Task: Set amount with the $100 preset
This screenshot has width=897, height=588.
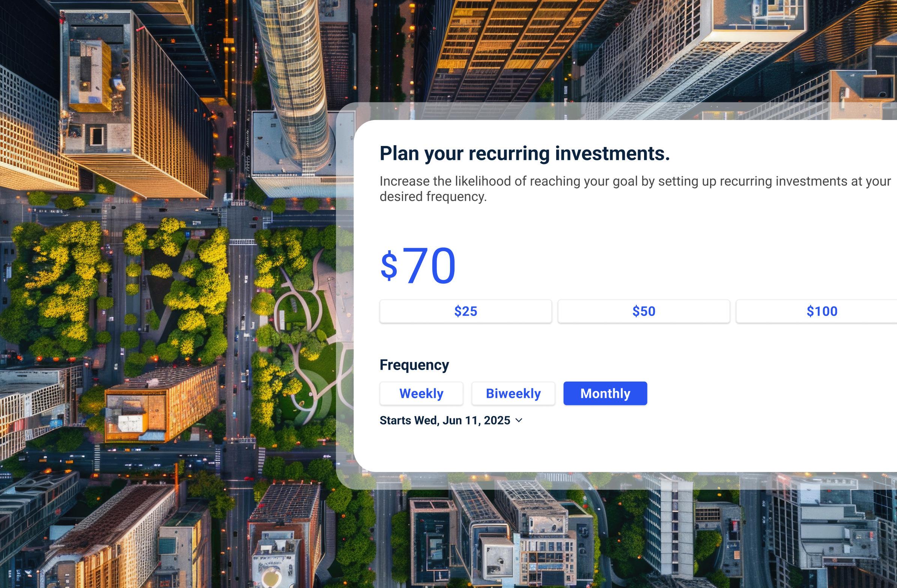Action: click(822, 311)
